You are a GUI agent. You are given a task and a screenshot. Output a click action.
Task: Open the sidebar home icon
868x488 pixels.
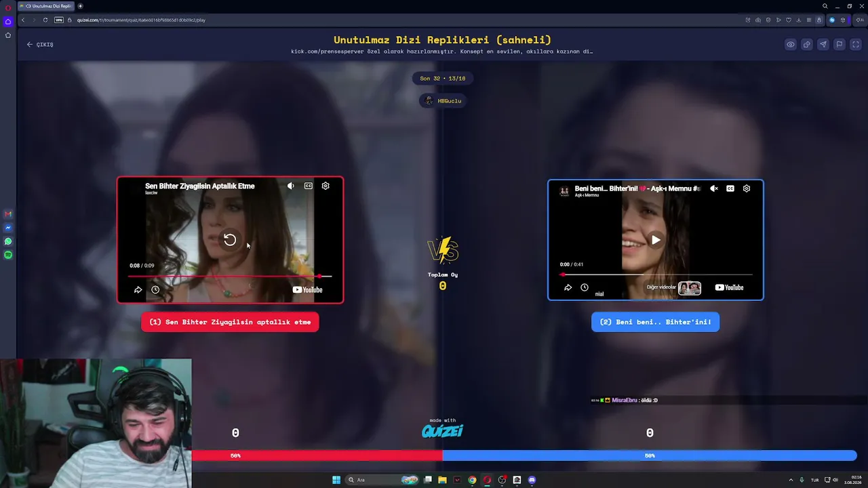[x=8, y=22]
